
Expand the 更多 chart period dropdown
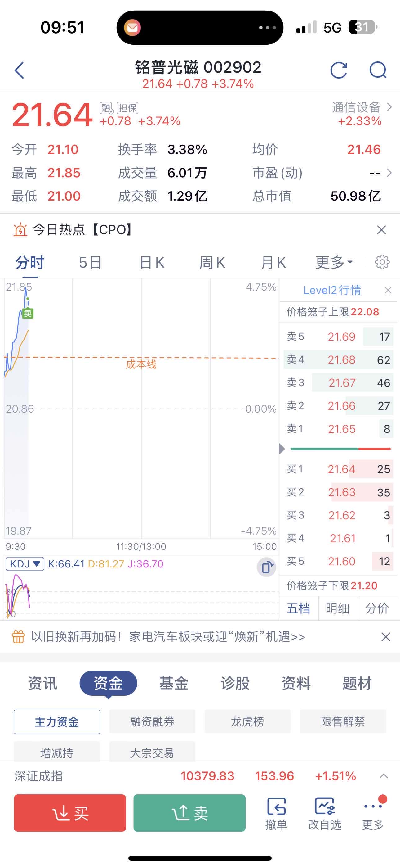[x=334, y=262]
